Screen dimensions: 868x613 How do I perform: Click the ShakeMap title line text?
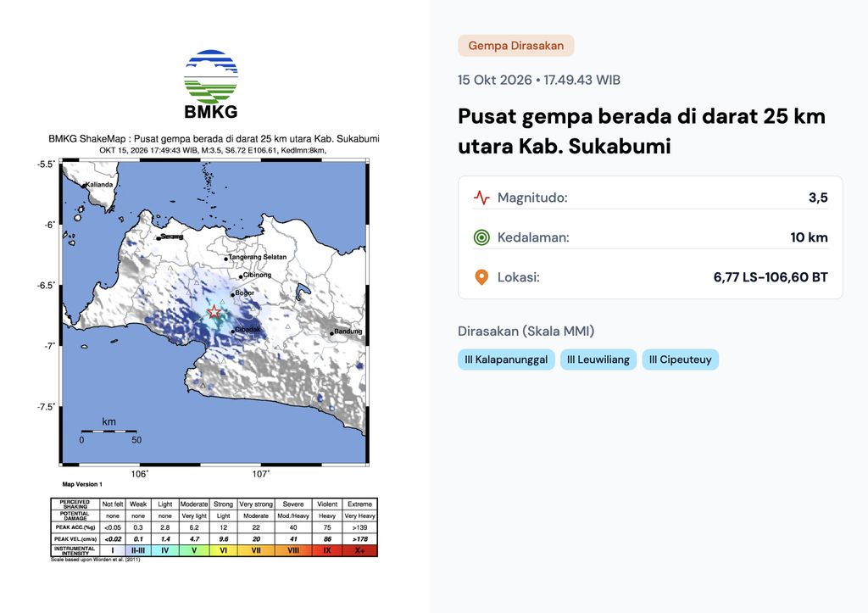pos(214,139)
